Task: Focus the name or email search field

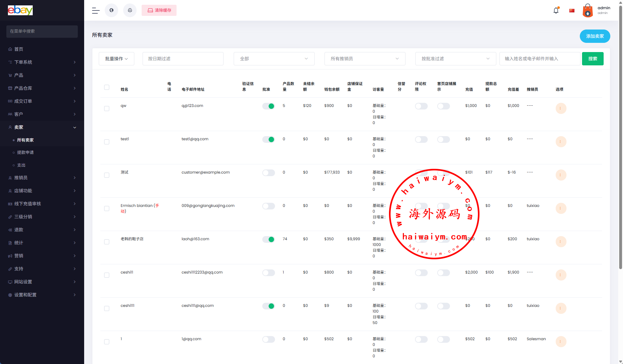Action: click(x=539, y=59)
